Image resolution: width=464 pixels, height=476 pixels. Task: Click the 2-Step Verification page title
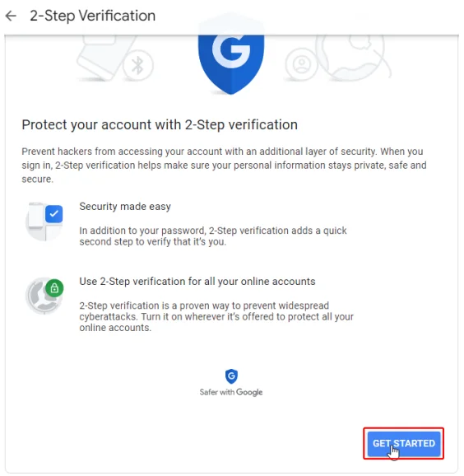click(x=92, y=16)
